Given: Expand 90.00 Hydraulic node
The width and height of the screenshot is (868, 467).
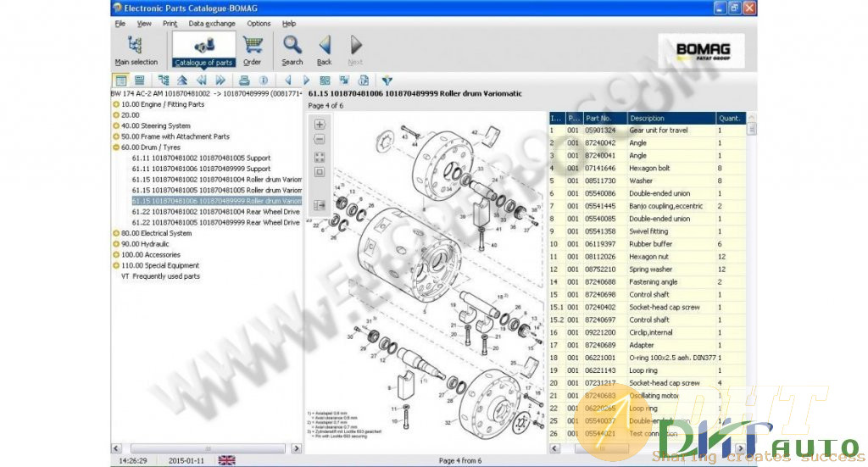Looking at the screenshot, I should (116, 244).
